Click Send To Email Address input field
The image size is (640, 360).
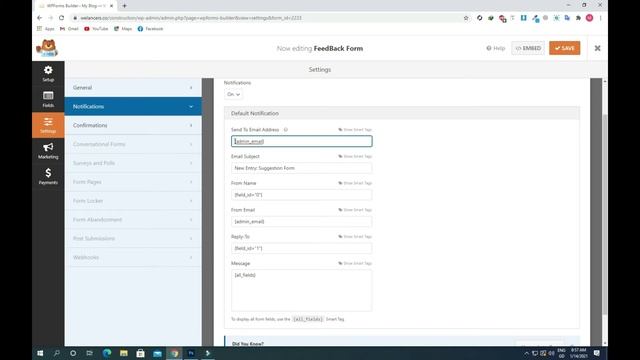pyautogui.click(x=302, y=141)
